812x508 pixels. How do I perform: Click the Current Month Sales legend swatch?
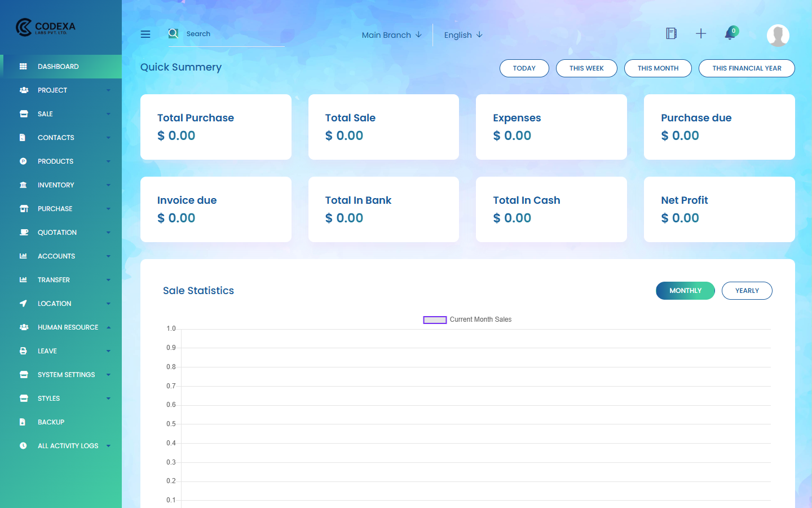tap(434, 319)
